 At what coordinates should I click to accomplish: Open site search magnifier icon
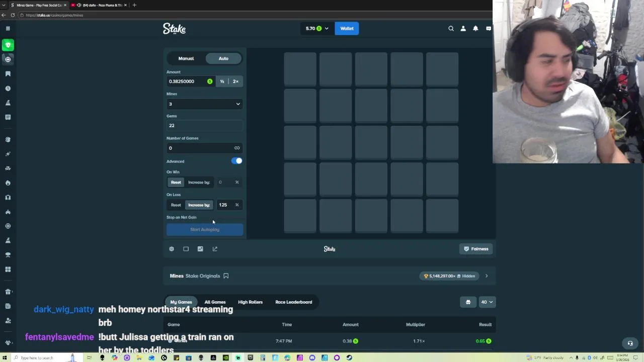pyautogui.click(x=451, y=29)
